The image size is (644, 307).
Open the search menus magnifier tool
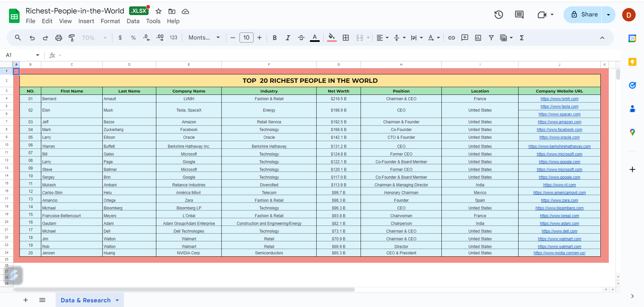[18, 38]
